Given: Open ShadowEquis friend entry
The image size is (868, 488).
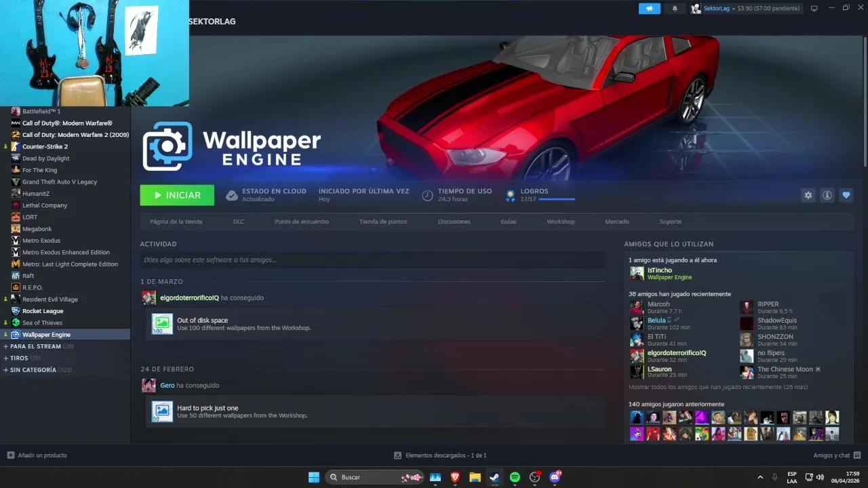Looking at the screenshot, I should [768, 323].
